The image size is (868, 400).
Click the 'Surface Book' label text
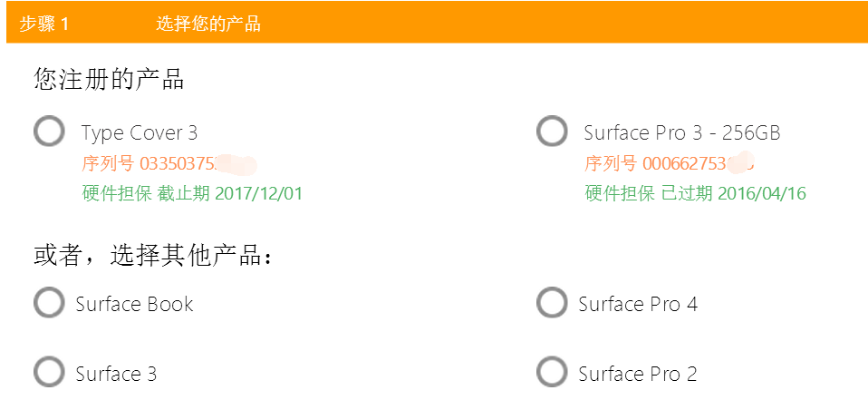pos(134,304)
